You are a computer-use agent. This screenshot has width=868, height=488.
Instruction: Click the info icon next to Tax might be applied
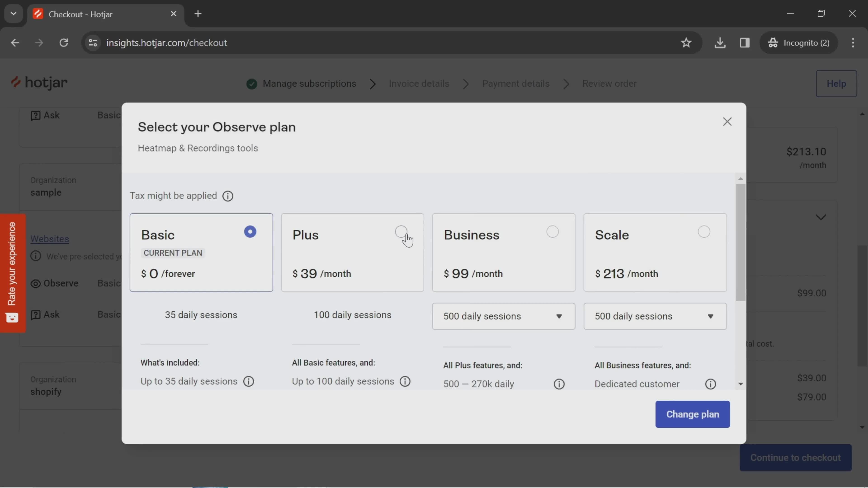[x=228, y=195]
